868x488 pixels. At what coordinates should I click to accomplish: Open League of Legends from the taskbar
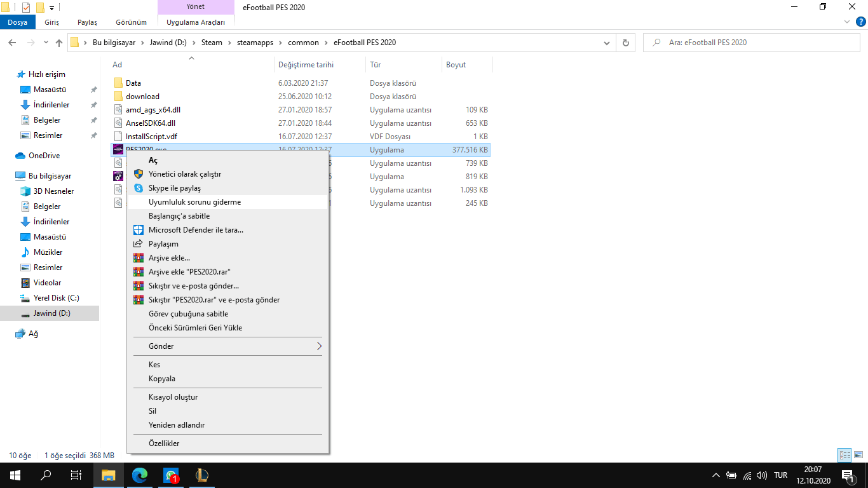click(202, 475)
